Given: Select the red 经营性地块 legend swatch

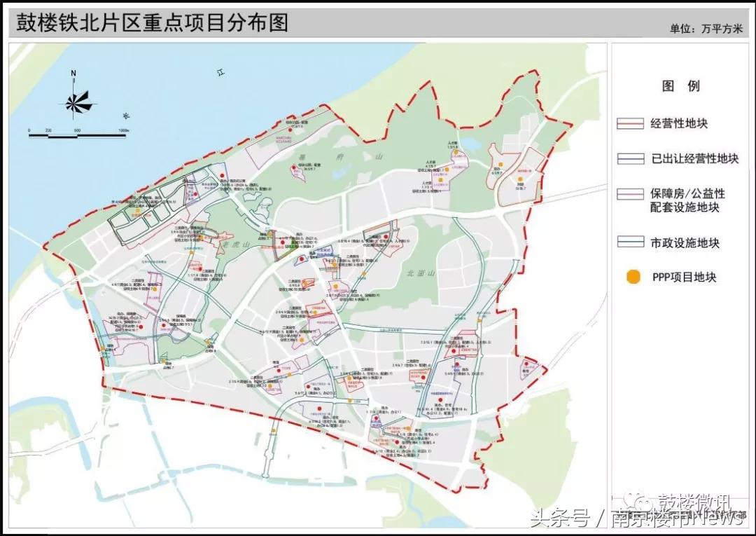Looking at the screenshot, I should [x=629, y=123].
